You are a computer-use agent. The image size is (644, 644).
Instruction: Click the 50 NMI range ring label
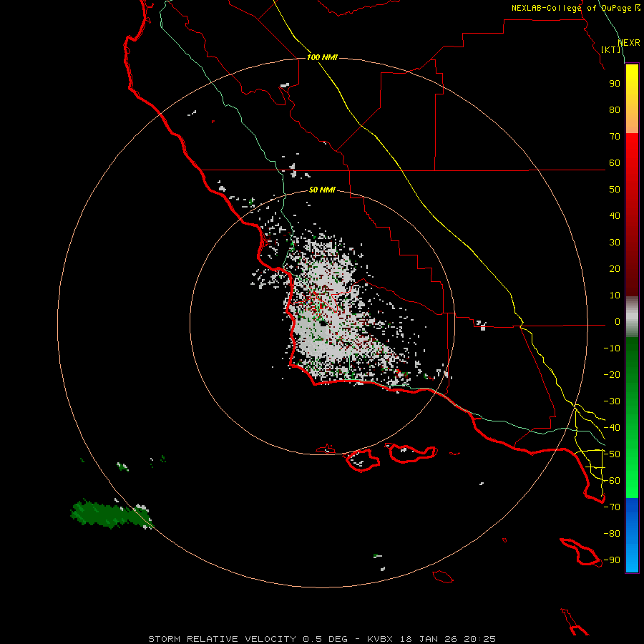[x=322, y=190]
